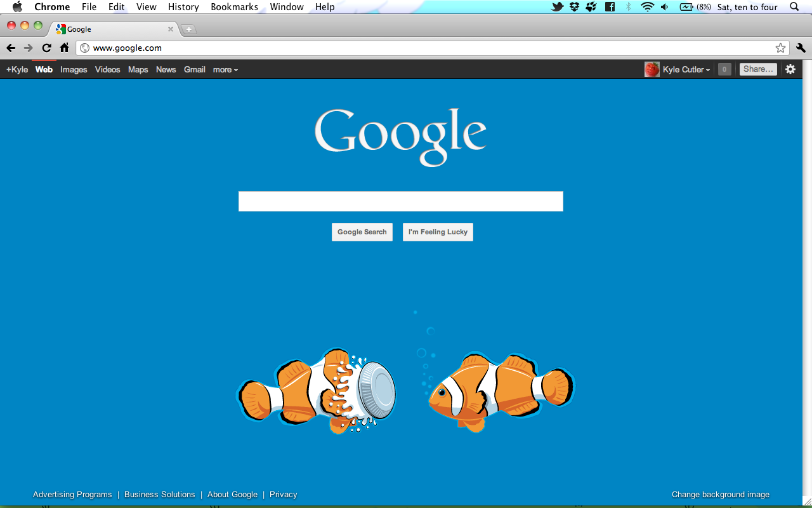Click the forward navigation arrow
Screen dimensions: 812x508
(x=29, y=48)
